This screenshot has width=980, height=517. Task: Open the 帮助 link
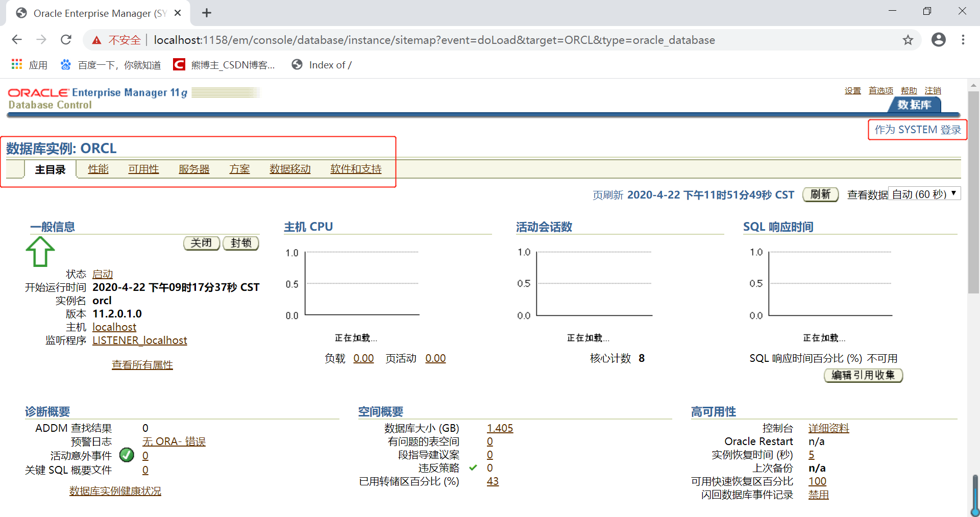point(909,91)
